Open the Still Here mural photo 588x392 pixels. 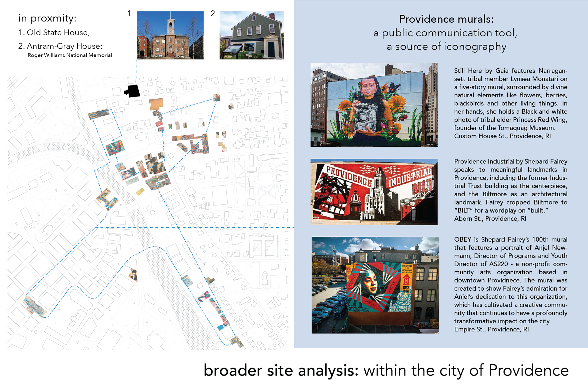[374, 105]
